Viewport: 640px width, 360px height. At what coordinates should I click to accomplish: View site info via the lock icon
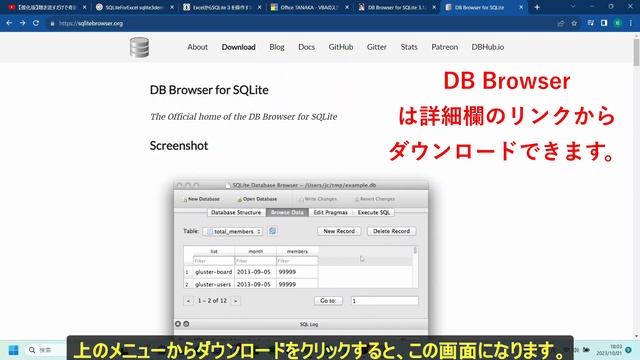pos(52,24)
